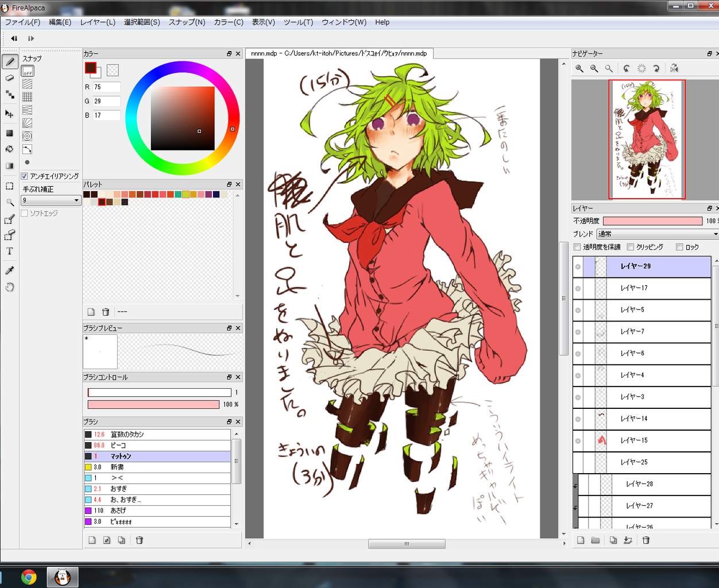
Task: Turn snap off with the 'off' icon
Action: [x=28, y=71]
